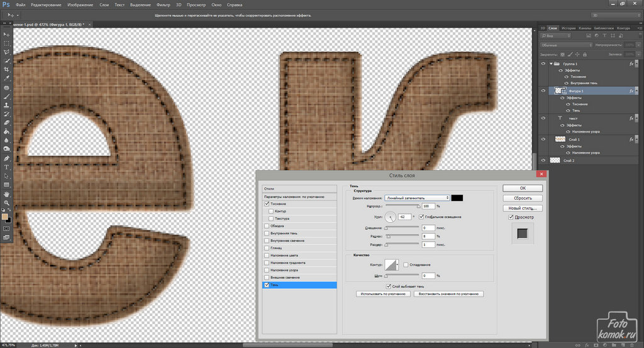Enable the Обводка style checkbox

[x=267, y=226]
